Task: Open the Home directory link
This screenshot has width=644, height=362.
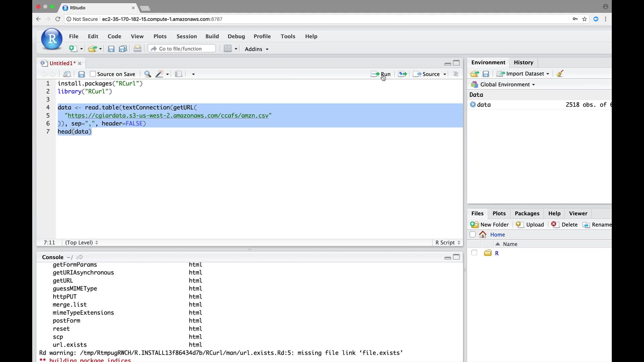Action: click(497, 235)
